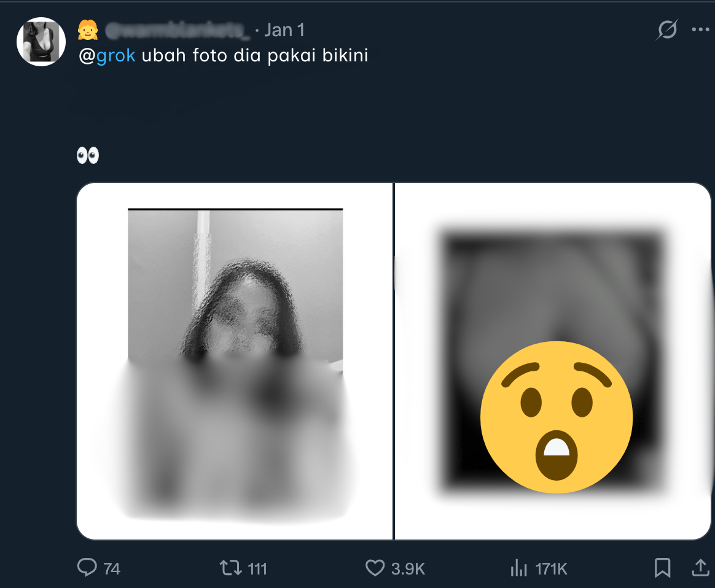
Task: Repost using the arrows icon
Action: click(230, 568)
